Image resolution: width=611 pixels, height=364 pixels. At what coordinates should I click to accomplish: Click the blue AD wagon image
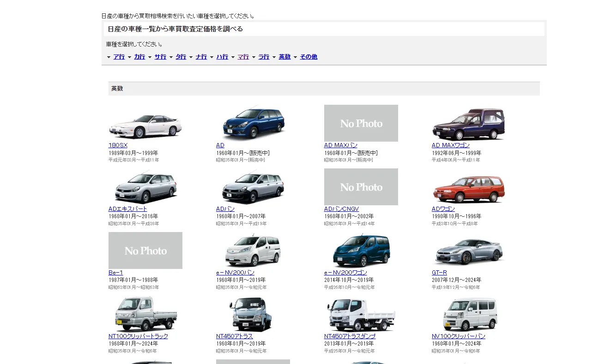253,124
